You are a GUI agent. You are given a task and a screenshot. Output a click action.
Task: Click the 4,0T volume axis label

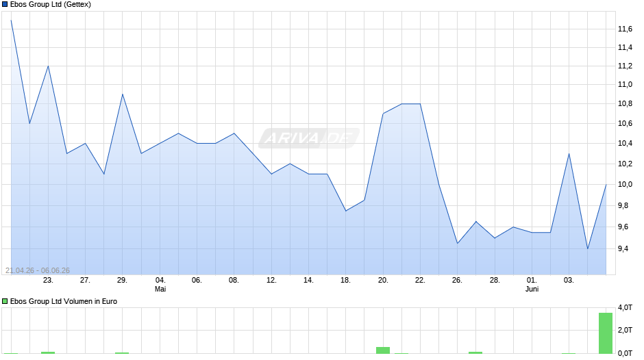tap(625, 307)
